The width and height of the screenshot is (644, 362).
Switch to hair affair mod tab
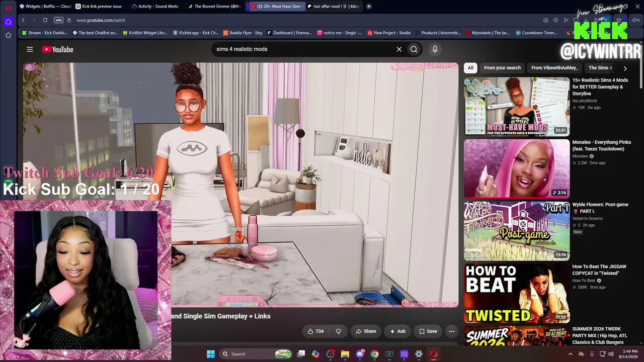333,7
